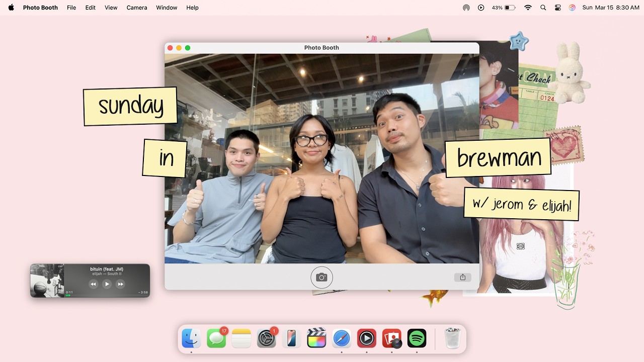Viewport: 644px width, 362px height.
Task: Open the Edit menu
Action: point(91,8)
